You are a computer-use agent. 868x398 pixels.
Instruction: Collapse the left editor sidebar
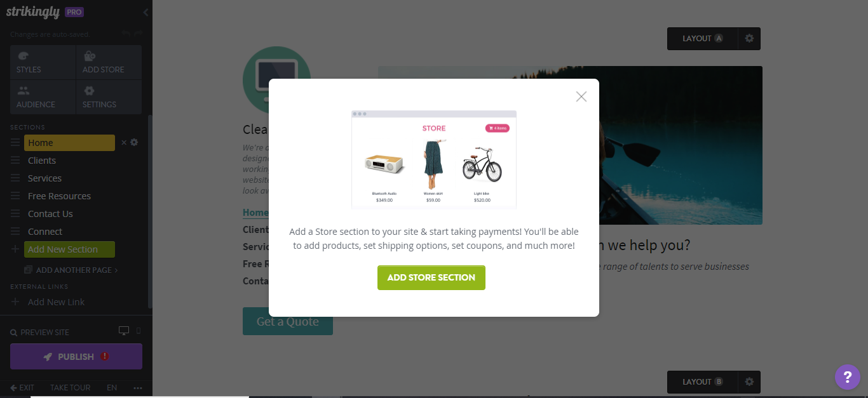click(146, 12)
